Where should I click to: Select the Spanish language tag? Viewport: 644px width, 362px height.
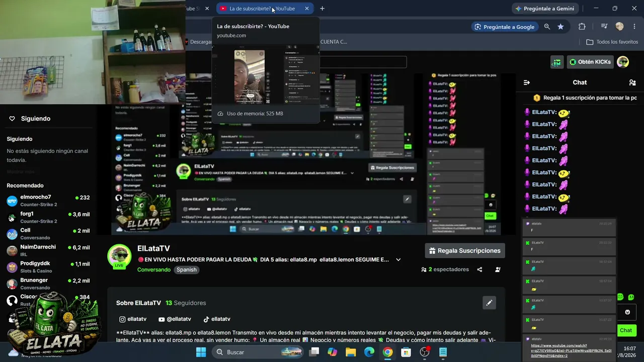[187, 269]
